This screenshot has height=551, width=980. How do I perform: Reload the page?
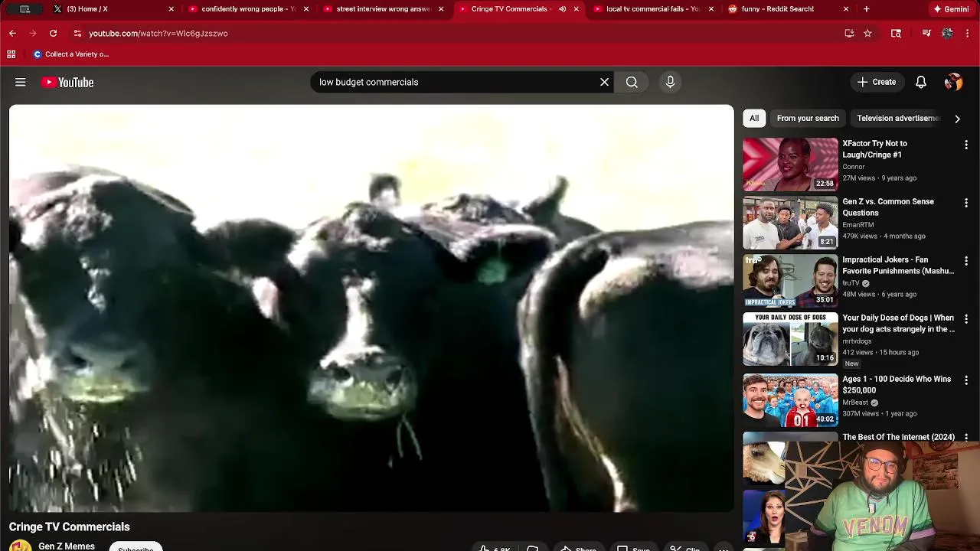[x=53, y=33]
